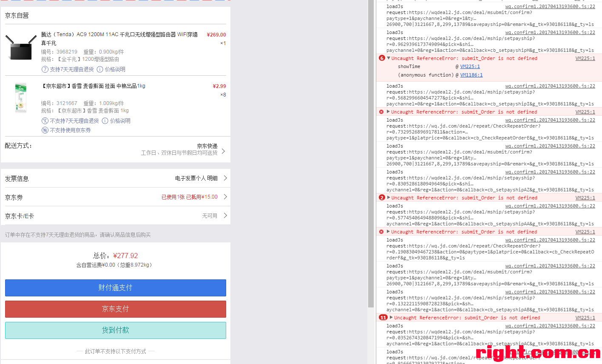Viewport: 602px width, 364px height.
Task: Open the Tenda router product thumbnail
Action: (20, 47)
